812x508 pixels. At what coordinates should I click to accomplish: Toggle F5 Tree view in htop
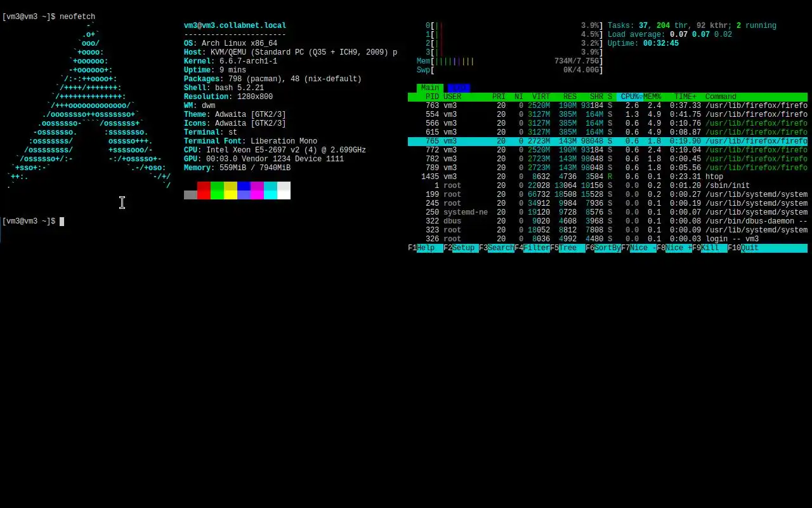click(568, 248)
